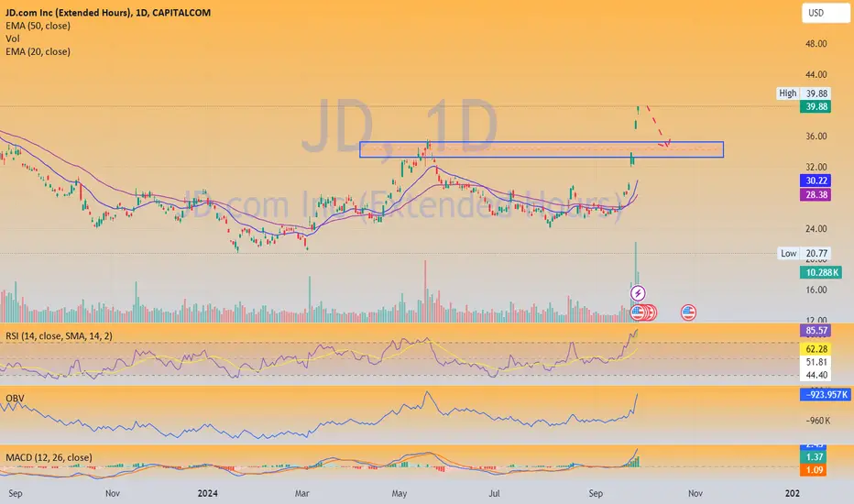854x504 pixels.
Task: Click the green 39.88 last price tag
Action: [x=816, y=107]
